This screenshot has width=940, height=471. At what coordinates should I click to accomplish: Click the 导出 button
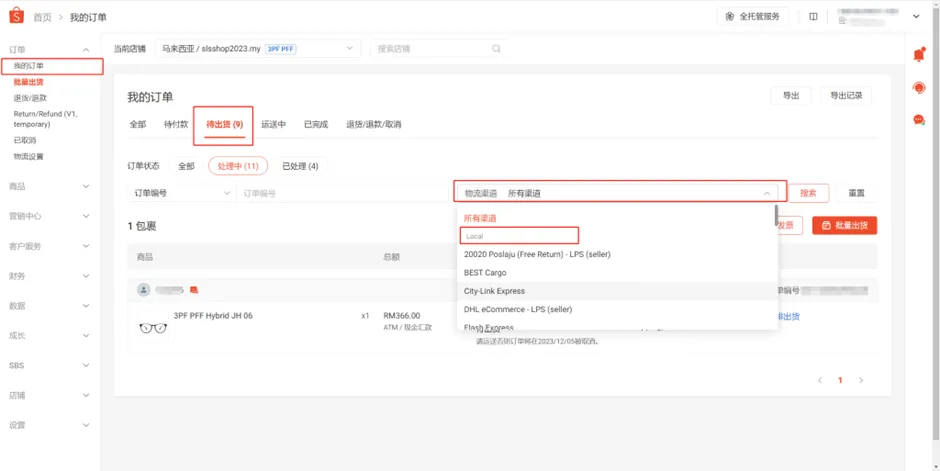(x=791, y=96)
